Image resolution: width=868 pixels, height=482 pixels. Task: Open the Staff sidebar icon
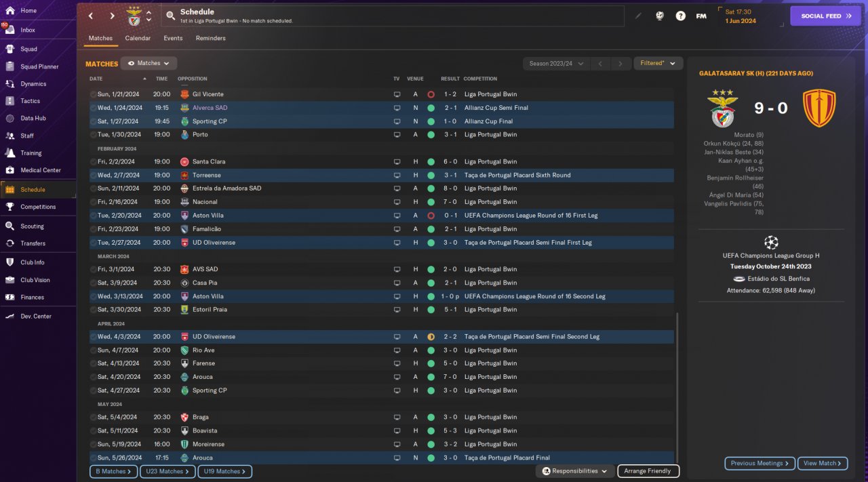9,136
